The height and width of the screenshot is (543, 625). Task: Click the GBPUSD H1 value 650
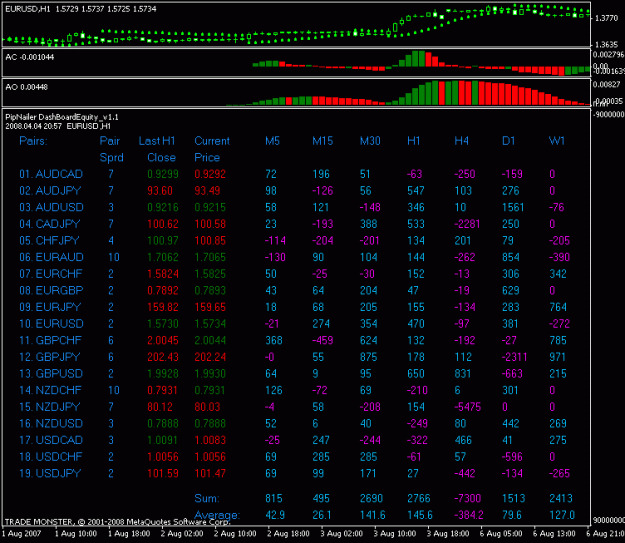(416, 374)
